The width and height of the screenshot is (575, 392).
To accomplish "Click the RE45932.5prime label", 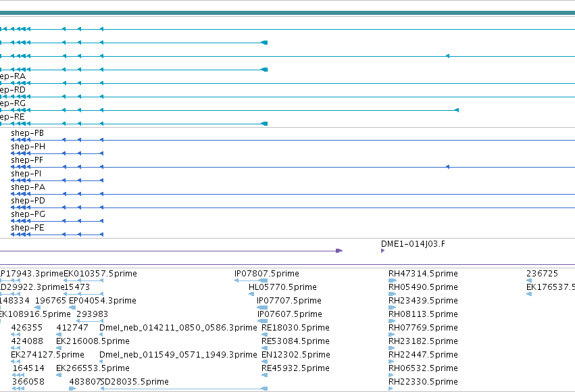I will click(295, 368).
